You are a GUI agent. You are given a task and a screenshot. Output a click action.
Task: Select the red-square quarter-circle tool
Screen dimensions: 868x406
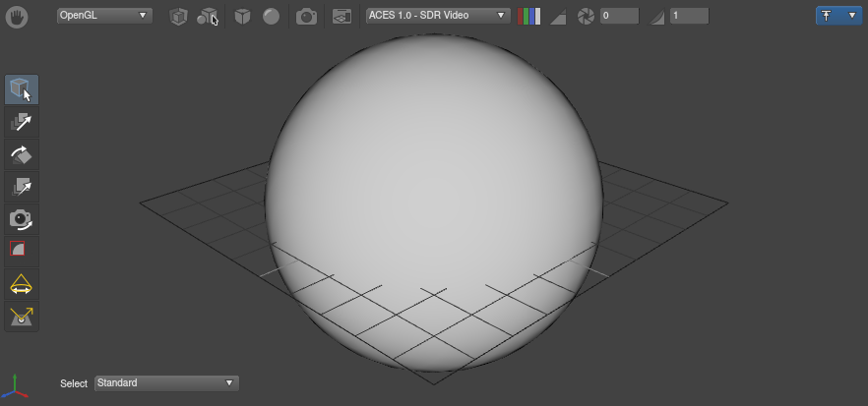click(22, 251)
